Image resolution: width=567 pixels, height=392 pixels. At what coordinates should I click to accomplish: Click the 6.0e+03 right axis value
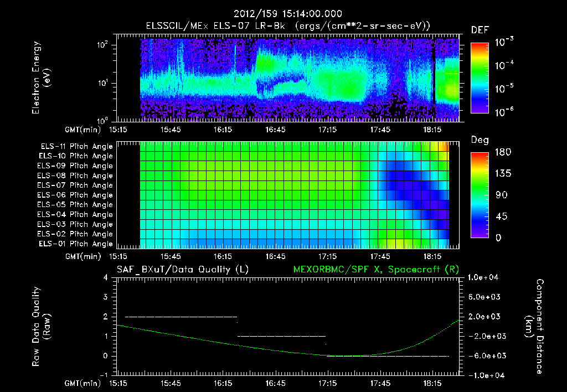[484, 297]
